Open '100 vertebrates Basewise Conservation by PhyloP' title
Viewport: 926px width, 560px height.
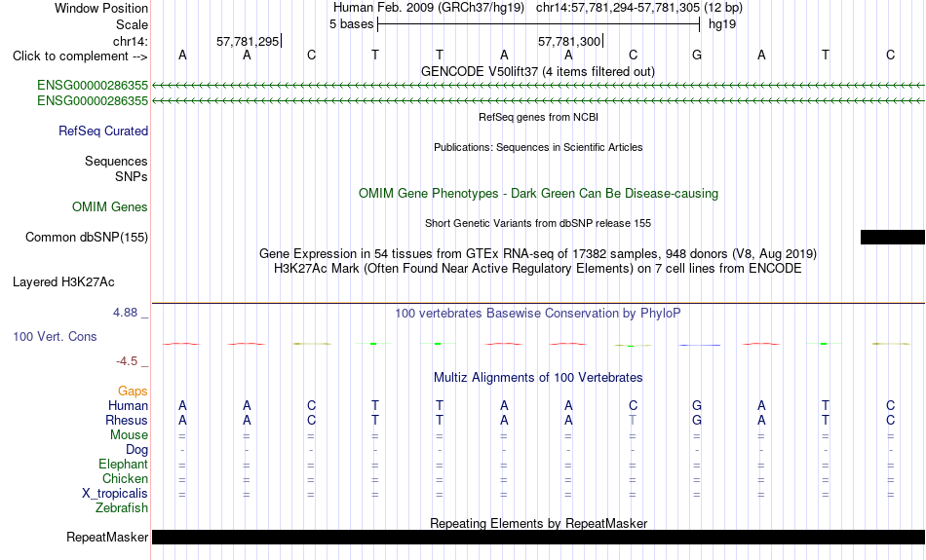coord(538,314)
